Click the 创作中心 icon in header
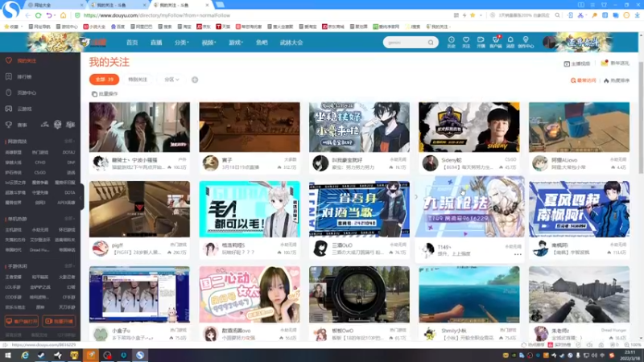 coord(526,43)
